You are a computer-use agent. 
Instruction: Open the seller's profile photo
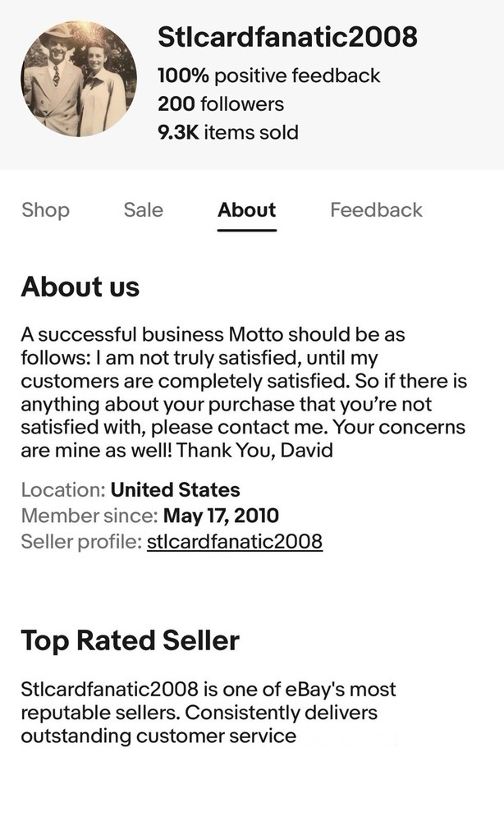point(79,79)
